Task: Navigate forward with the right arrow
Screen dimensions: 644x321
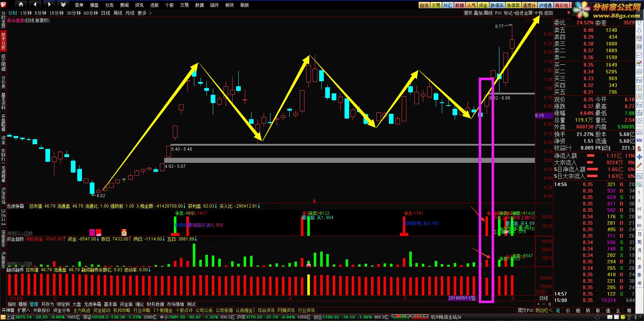Action: [x=49, y=5]
